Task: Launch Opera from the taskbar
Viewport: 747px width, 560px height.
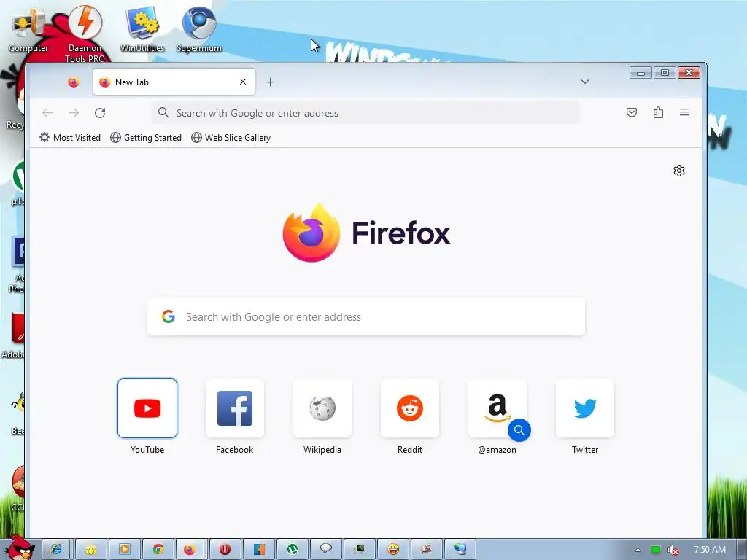Action: pos(225,549)
